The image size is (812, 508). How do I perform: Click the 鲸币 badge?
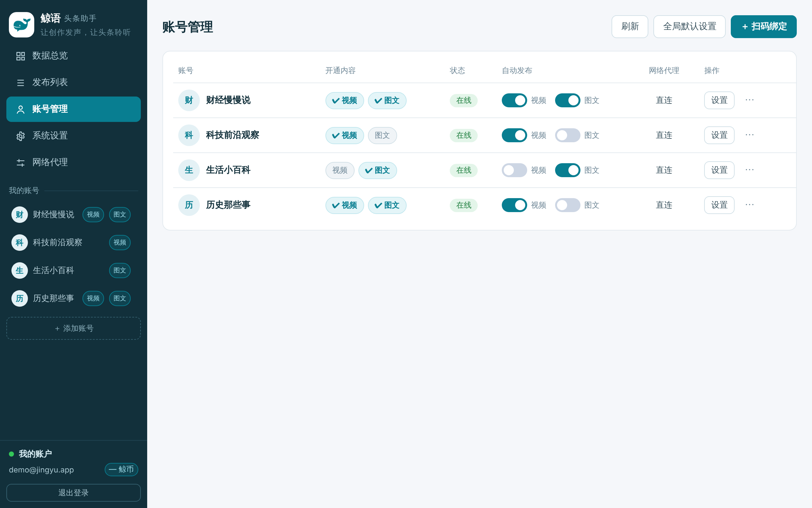click(x=121, y=469)
